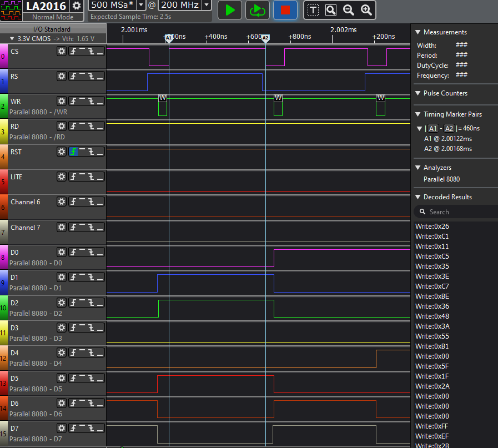The height and width of the screenshot is (448, 498).
Task: Enable high level trigger on D7
Action: pyautogui.click(x=82, y=428)
